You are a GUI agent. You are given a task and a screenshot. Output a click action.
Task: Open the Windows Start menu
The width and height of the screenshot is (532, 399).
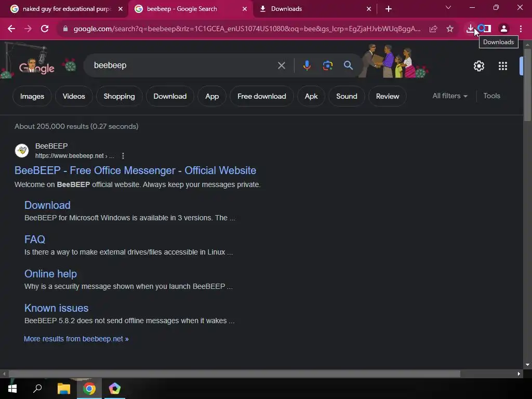12,389
